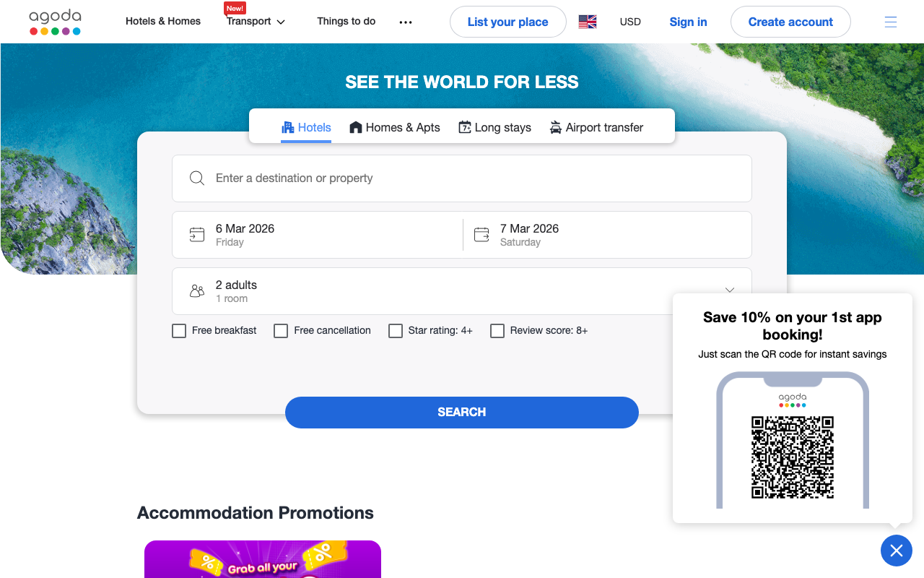Switch to the Homes & Apts tab
924x578 pixels.
point(395,127)
